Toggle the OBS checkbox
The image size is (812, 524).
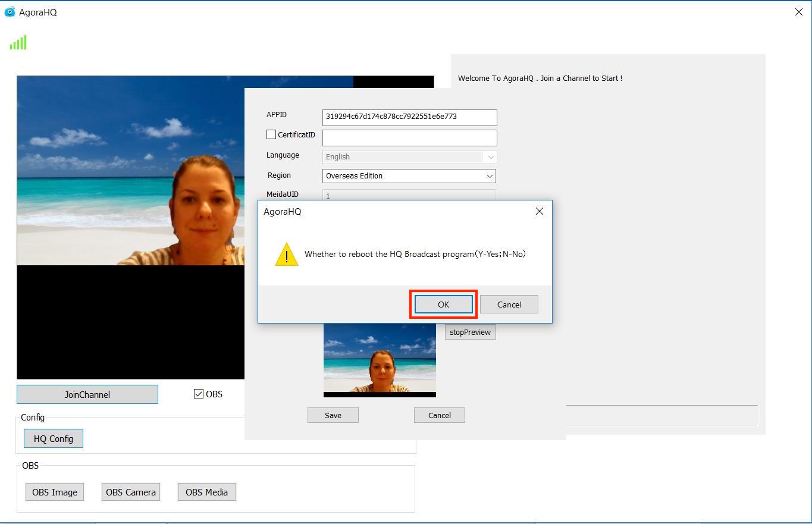click(199, 394)
